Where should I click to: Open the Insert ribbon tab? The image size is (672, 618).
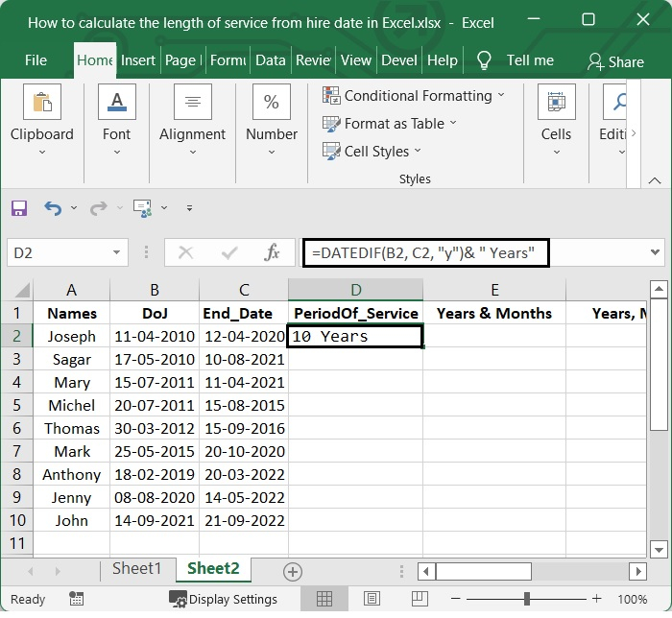(138, 60)
